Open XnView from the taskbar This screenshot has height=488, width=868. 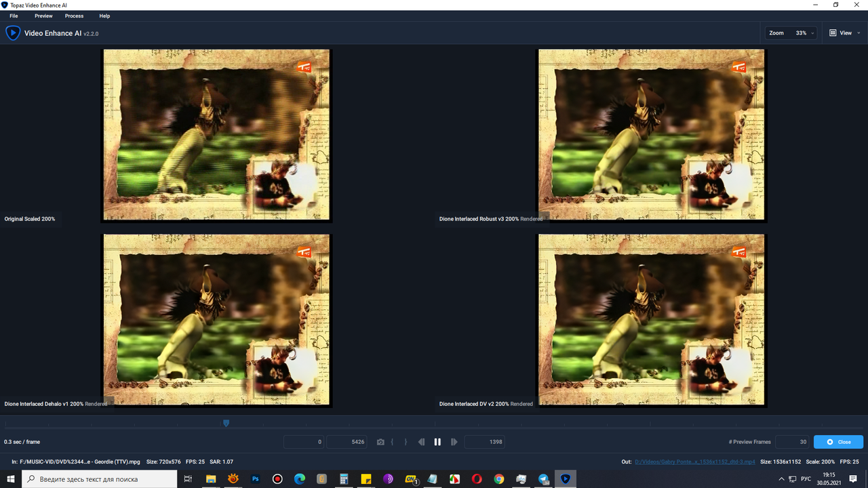233,479
